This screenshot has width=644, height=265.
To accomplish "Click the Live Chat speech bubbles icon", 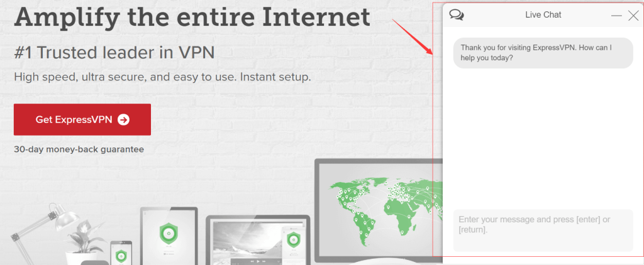I will click(457, 15).
